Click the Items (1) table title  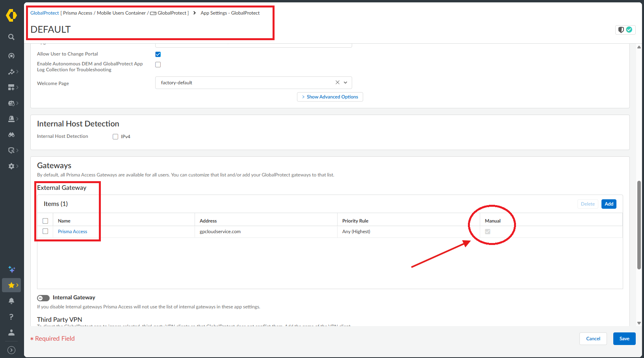tap(56, 204)
